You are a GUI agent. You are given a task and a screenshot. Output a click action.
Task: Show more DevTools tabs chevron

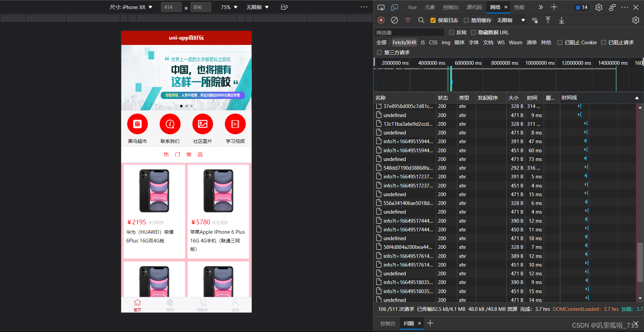click(541, 7)
